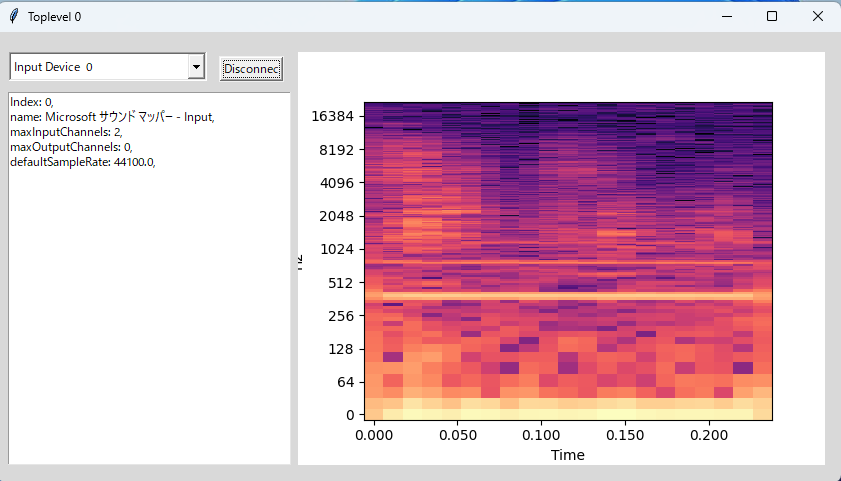Click the 0.200 time axis tick label

coord(708,437)
